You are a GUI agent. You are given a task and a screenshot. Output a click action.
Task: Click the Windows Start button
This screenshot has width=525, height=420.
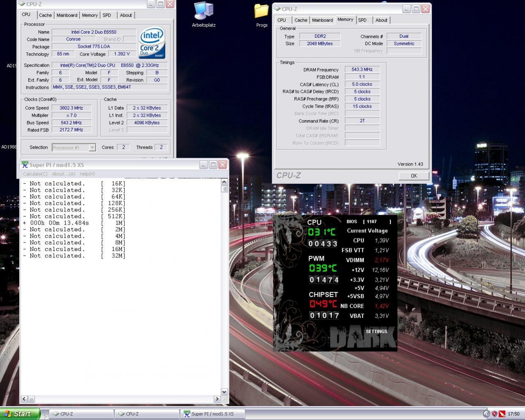click(x=20, y=414)
